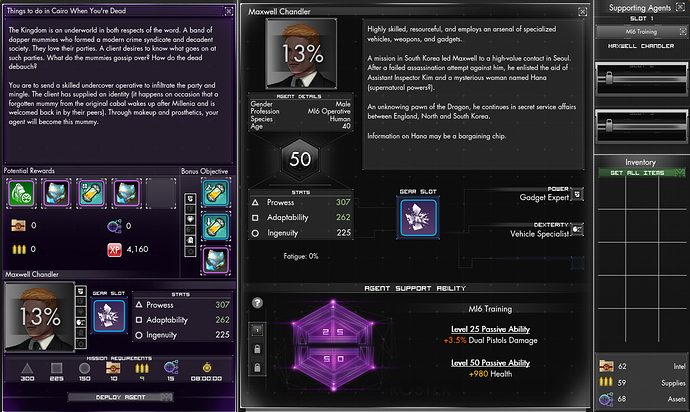The width and height of the screenshot is (690, 412).
Task: Open the Level 25 Passive Ability link
Action: pyautogui.click(x=490, y=329)
